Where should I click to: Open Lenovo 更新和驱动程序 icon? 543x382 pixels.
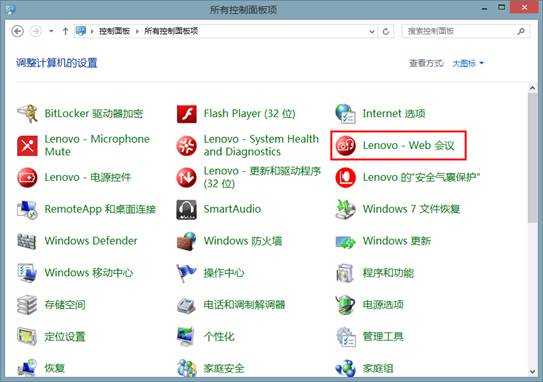pos(187,177)
